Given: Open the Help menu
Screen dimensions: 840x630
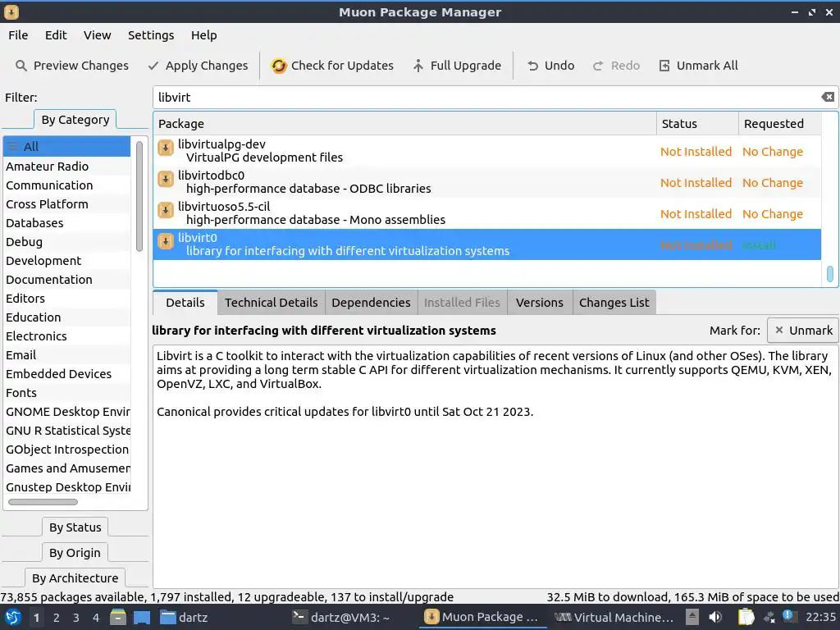Looking at the screenshot, I should tap(203, 35).
